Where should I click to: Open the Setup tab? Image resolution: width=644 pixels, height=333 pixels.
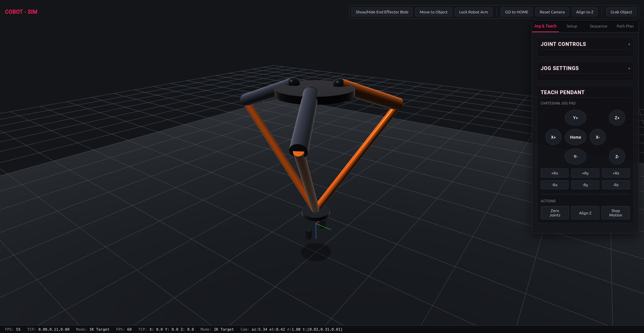pos(572,26)
